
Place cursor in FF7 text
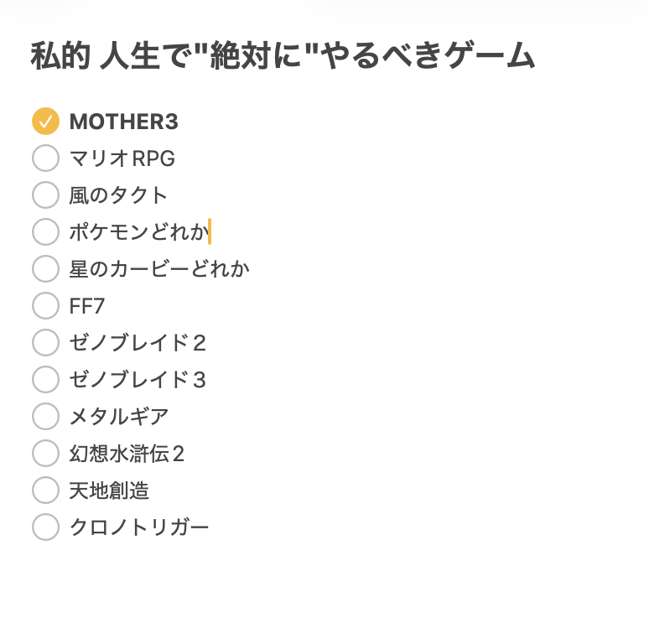[87, 306]
